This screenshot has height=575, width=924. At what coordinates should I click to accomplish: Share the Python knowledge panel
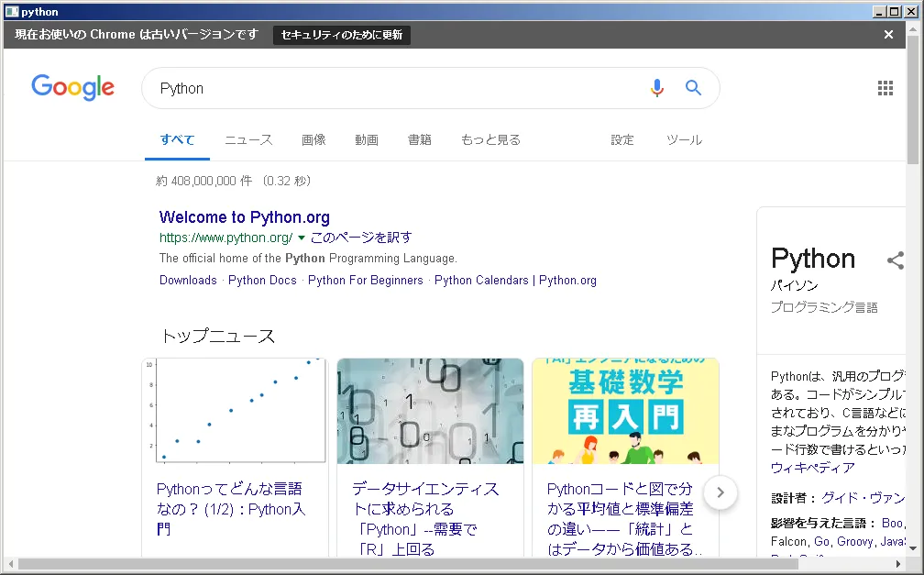[895, 260]
